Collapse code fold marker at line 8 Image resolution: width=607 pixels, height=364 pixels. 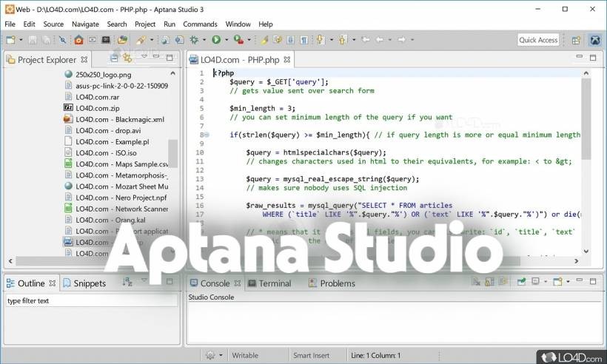(207, 135)
